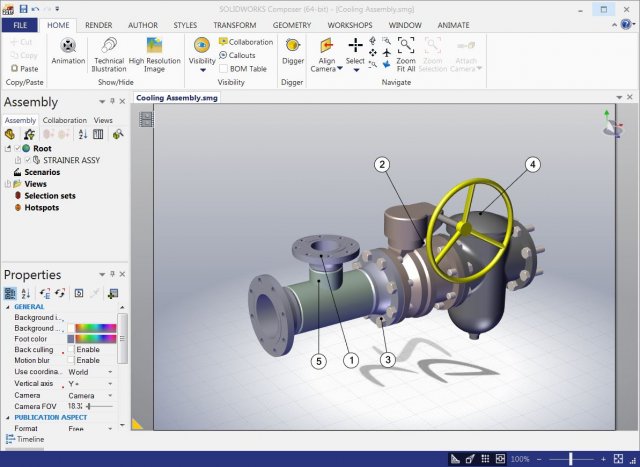
Task: Click the Camera FOV value field
Action: click(75, 406)
